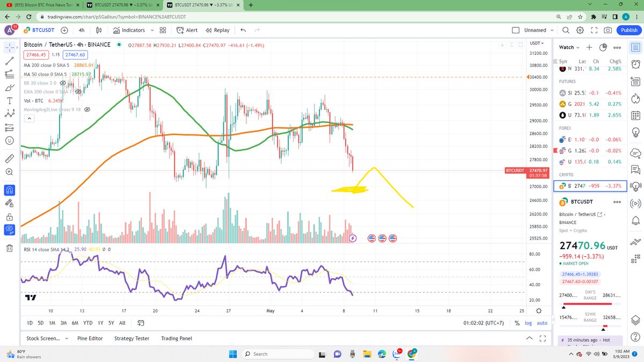Open the economic Calendar icon
This screenshot has height=362, width=644.
tap(636, 115)
